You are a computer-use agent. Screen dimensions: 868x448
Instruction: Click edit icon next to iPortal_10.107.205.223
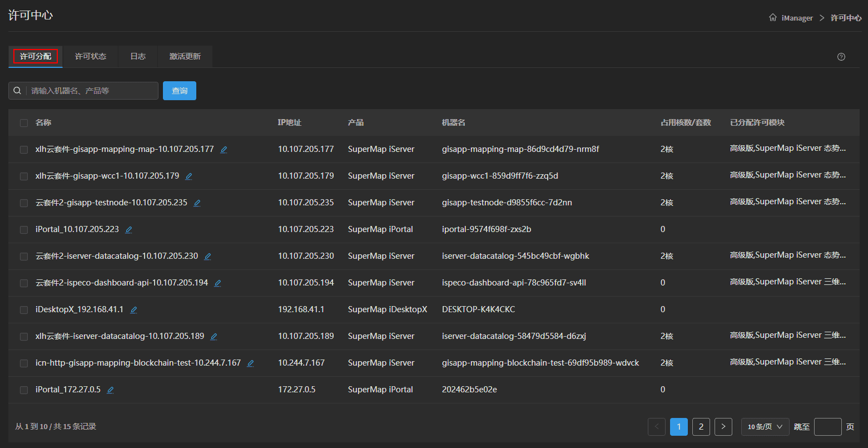(129, 230)
